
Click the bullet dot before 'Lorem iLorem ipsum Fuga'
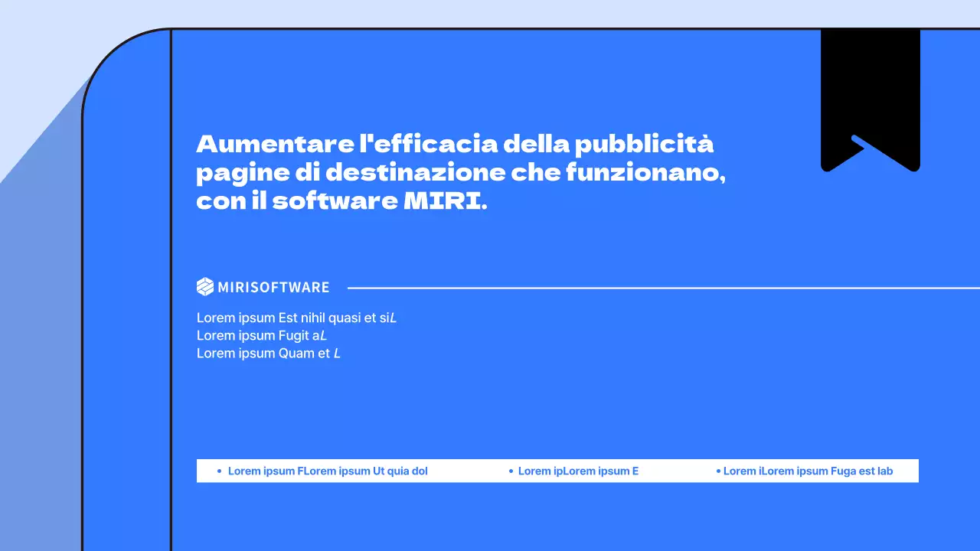717,471
